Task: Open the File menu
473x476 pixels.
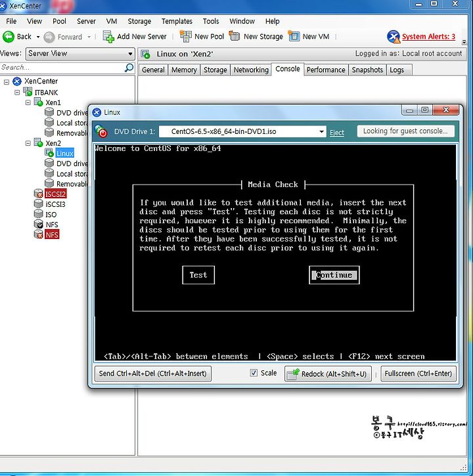Action: (11, 21)
